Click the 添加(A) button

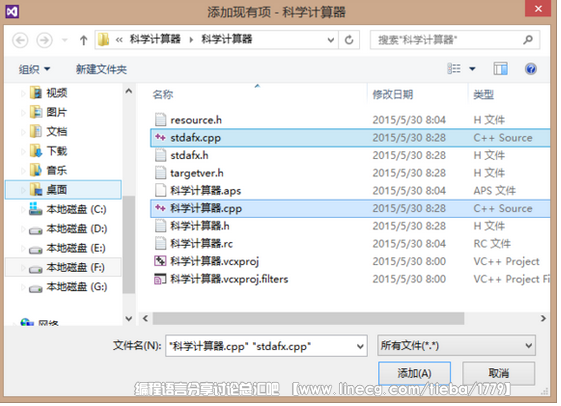click(414, 374)
